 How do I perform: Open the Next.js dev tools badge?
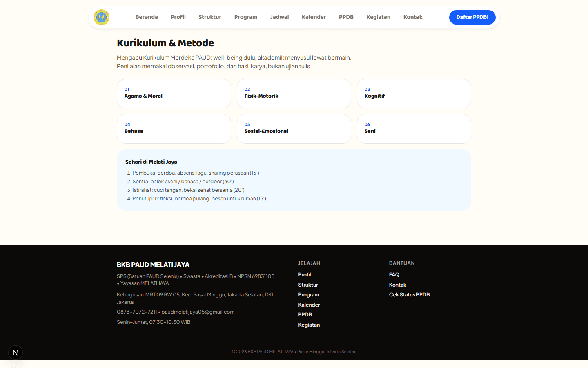coord(16,352)
